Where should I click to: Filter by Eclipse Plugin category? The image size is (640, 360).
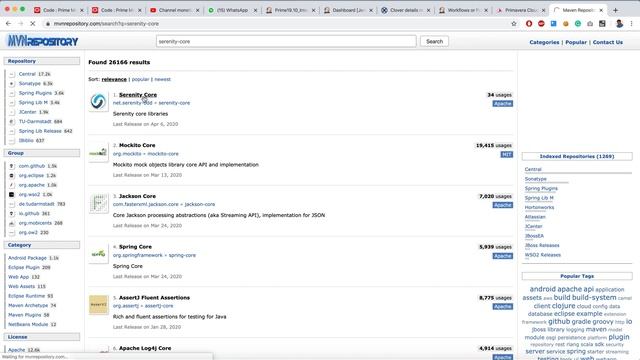click(24, 267)
